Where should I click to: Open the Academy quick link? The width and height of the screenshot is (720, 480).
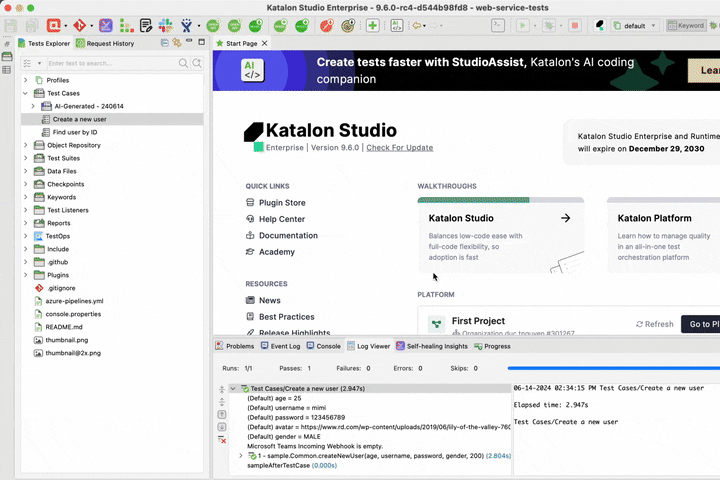tap(270, 252)
